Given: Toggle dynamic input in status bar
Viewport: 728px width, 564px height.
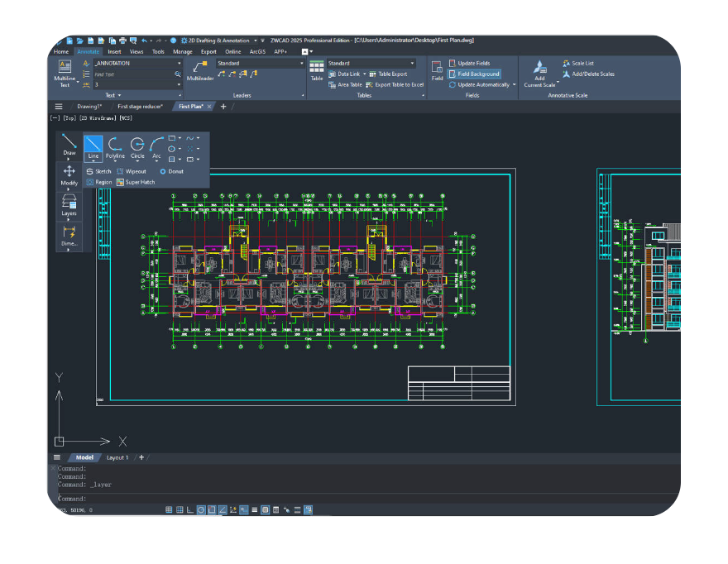Looking at the screenshot, I should coord(244,509).
